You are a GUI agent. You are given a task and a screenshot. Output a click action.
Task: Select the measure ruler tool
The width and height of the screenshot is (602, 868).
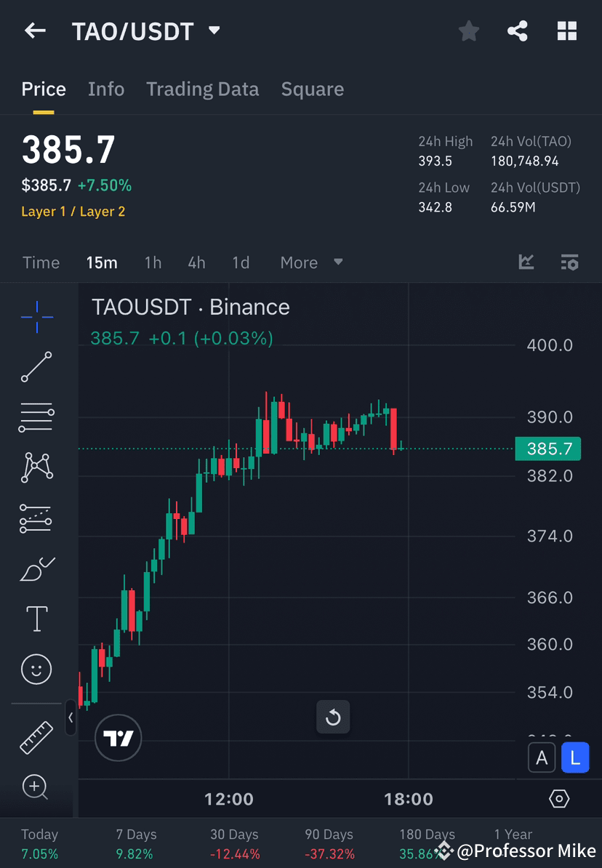pos(36,736)
